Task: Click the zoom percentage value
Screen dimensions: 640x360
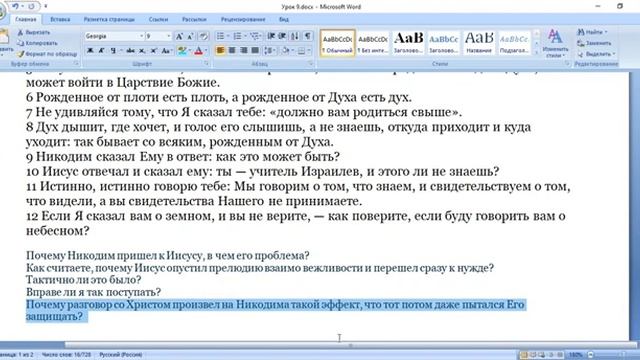Action: click(575, 355)
